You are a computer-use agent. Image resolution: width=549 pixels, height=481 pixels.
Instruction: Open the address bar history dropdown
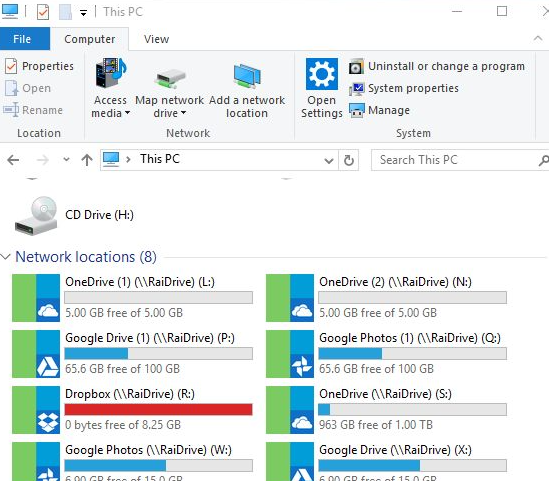328,161
